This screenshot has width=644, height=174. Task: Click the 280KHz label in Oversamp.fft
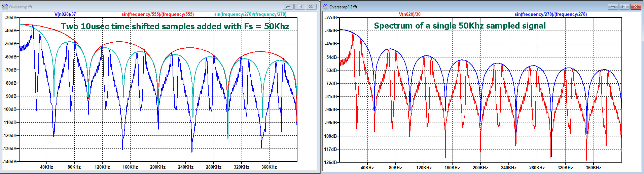213,167
